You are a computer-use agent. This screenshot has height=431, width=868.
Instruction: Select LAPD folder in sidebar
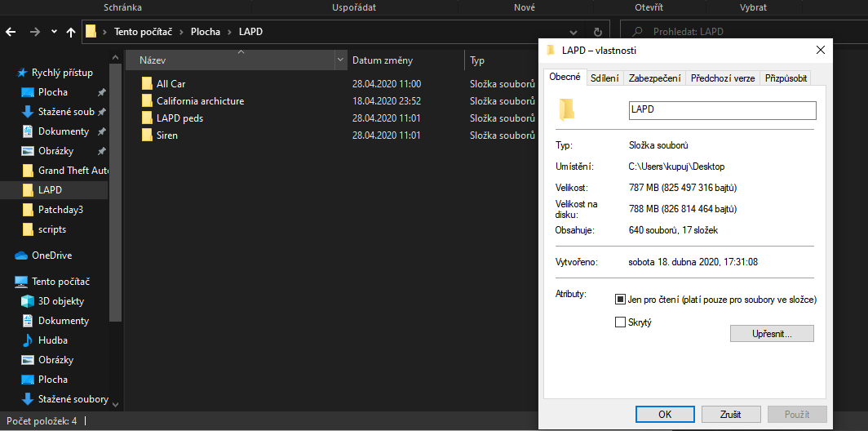pyautogui.click(x=54, y=190)
